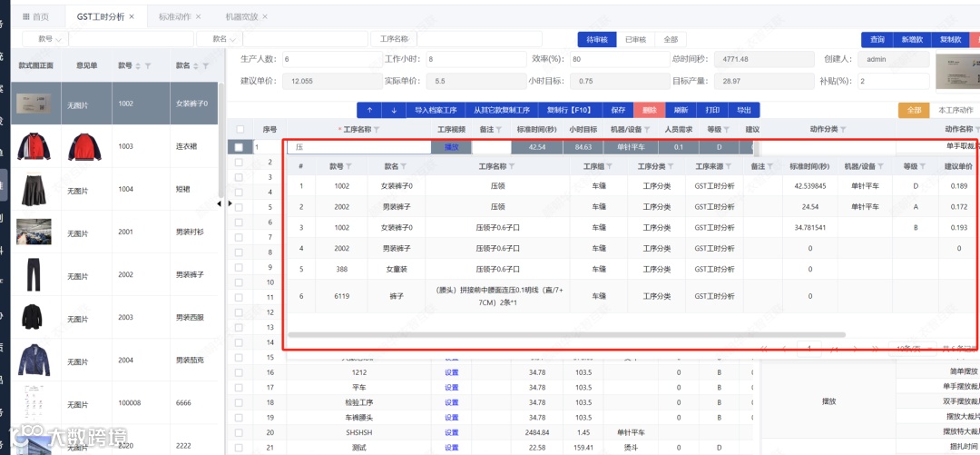Image resolution: width=980 pixels, height=455 pixels.
Task: Click the 保存 button
Action: 618,110
